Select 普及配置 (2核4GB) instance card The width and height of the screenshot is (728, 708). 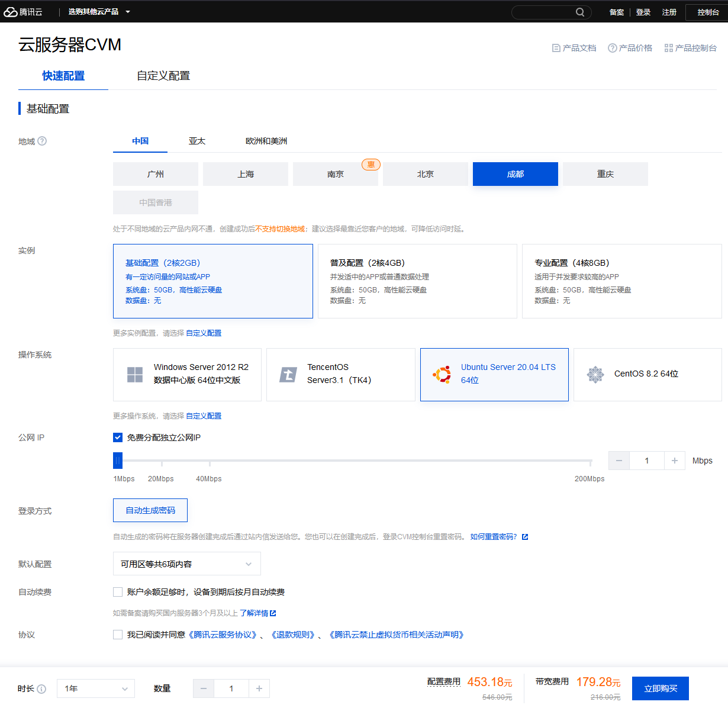click(417, 281)
